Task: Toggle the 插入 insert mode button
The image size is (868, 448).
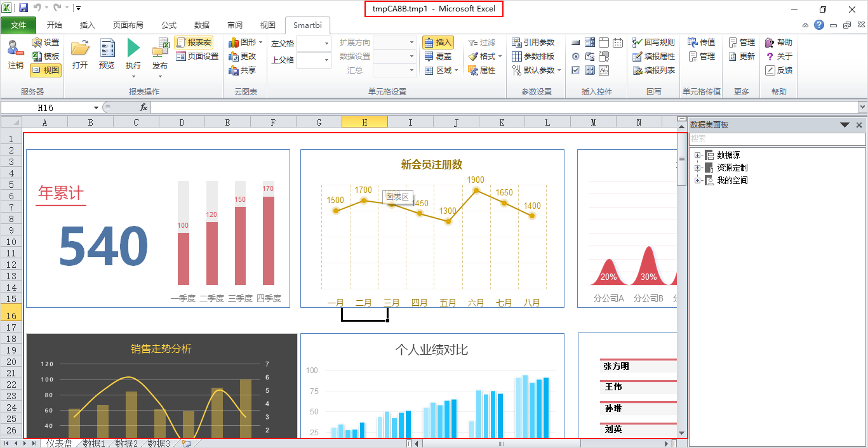Action: 437,42
